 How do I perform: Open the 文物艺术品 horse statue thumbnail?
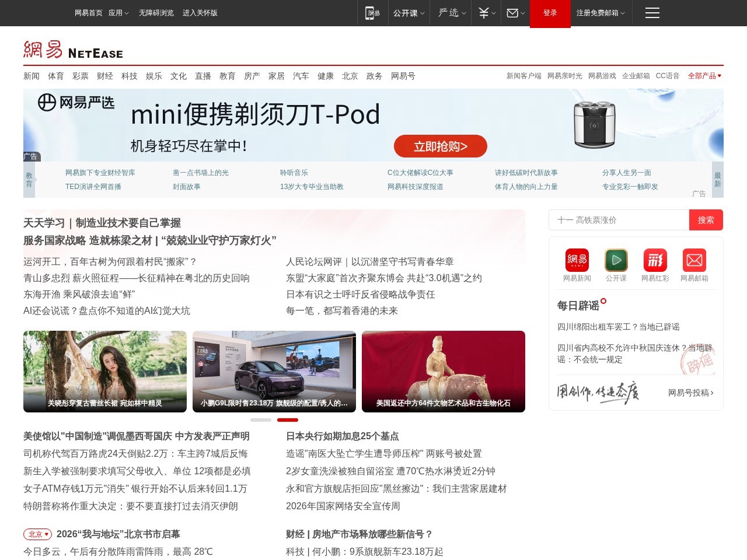tap(444, 372)
